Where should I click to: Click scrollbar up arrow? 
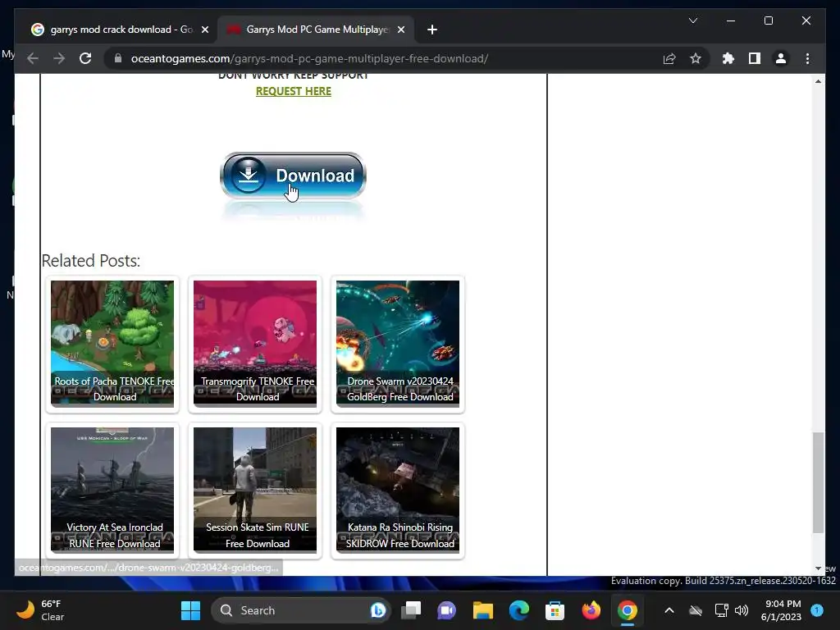click(x=818, y=81)
